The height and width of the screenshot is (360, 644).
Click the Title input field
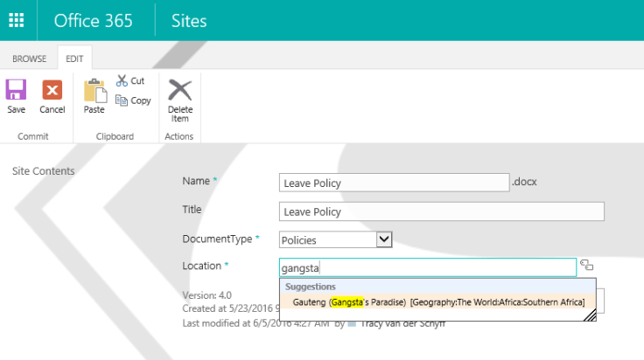(x=442, y=211)
